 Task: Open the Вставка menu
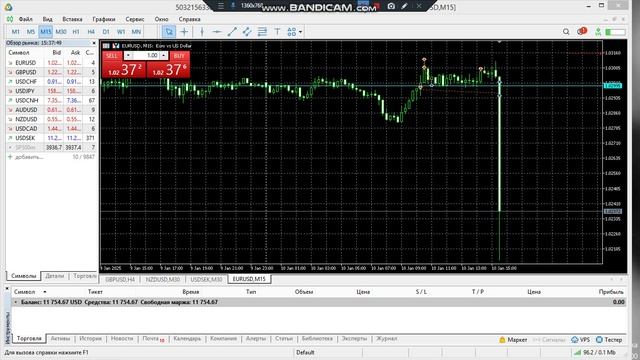coord(72,19)
